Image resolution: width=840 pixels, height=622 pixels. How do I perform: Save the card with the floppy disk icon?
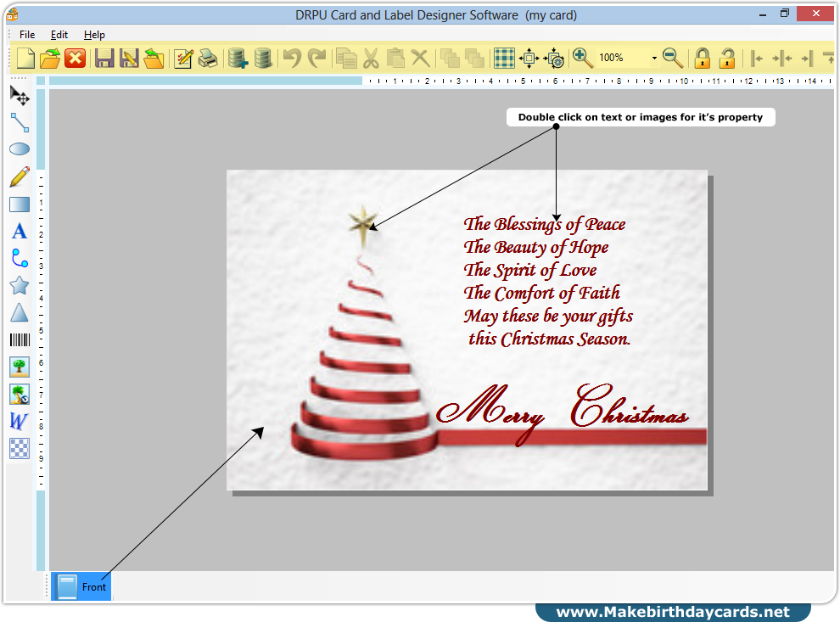104,58
